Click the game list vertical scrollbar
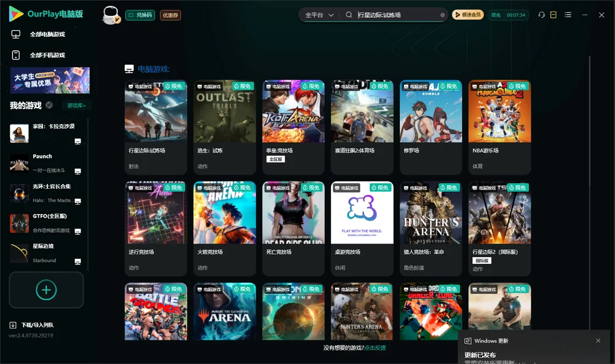This screenshot has height=364, width=615. tap(589, 192)
